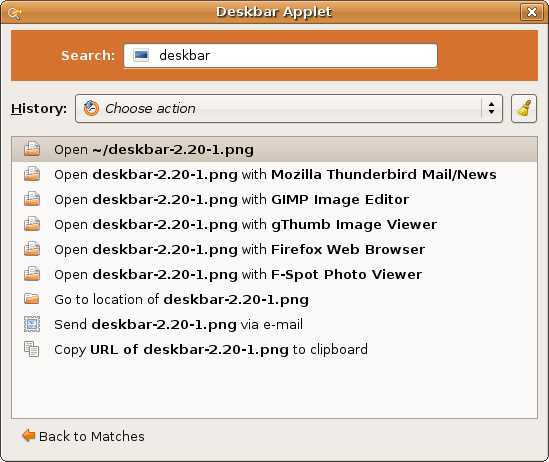
Task: Open the History Choose action dropdown
Action: click(289, 108)
